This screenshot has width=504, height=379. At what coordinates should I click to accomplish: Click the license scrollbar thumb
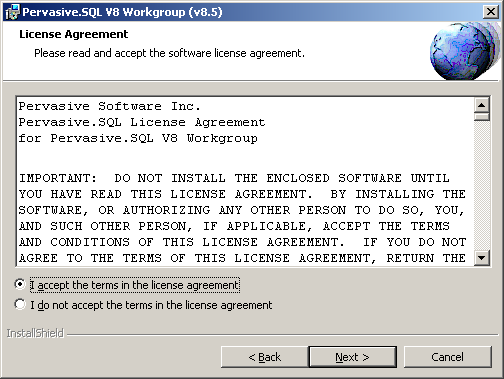pyautogui.click(x=481, y=117)
